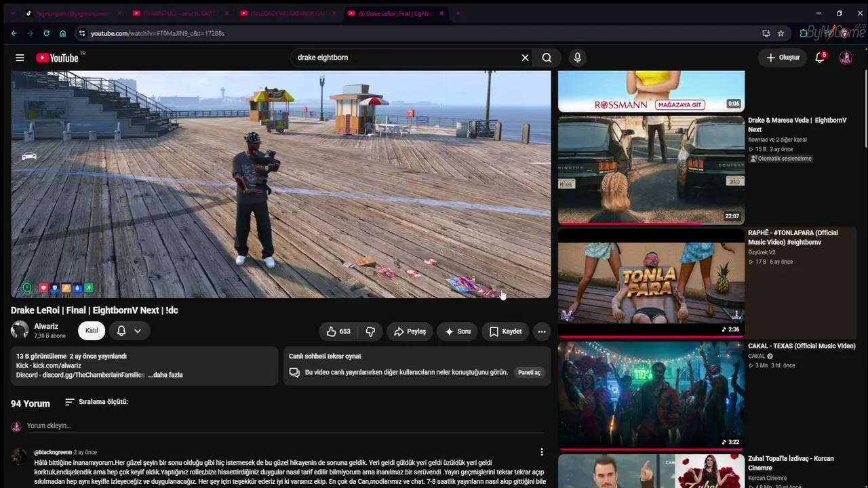Join the channel with the Katıl button
Image resolution: width=868 pixels, height=488 pixels.
point(92,331)
